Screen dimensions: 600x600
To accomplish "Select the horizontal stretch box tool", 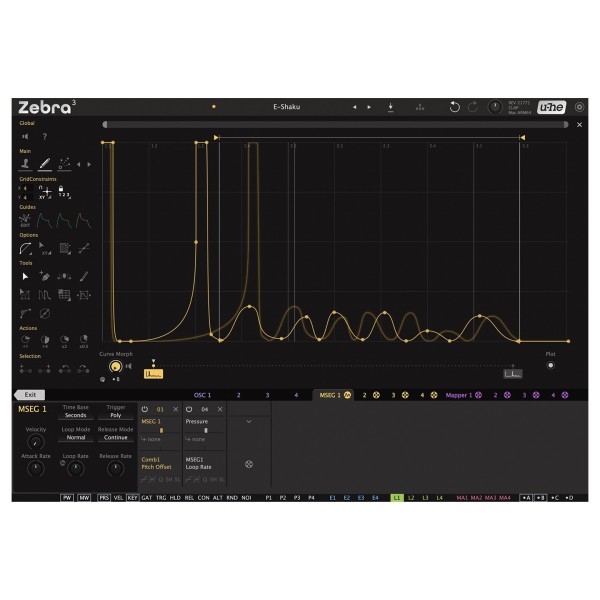I will click(x=84, y=295).
